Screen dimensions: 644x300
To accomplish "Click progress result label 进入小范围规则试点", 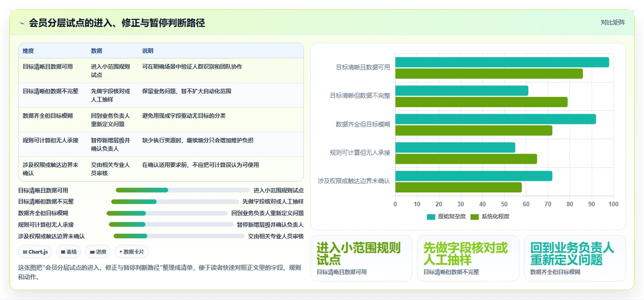I will tap(278, 191).
